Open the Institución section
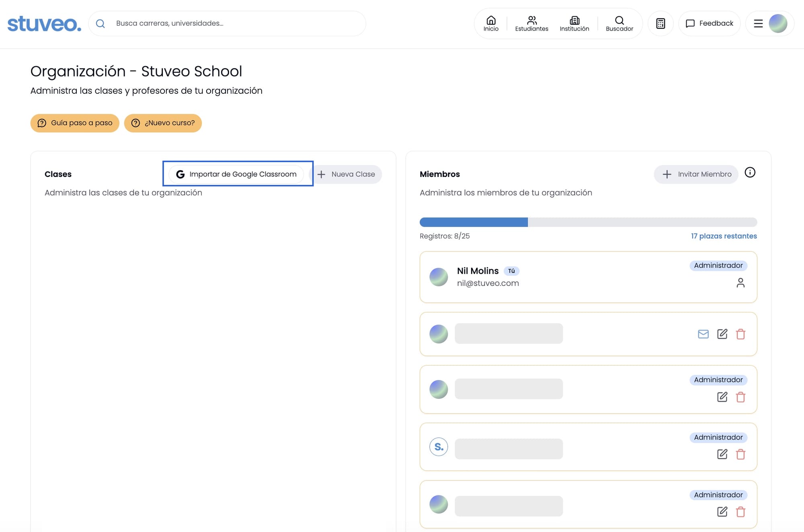The height and width of the screenshot is (532, 804). 574,23
